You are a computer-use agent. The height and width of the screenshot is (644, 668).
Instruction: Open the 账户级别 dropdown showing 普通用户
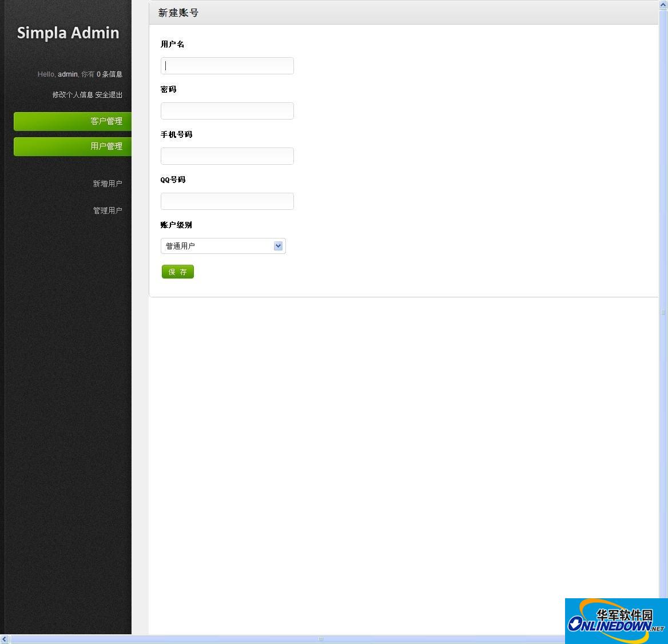[x=223, y=246]
